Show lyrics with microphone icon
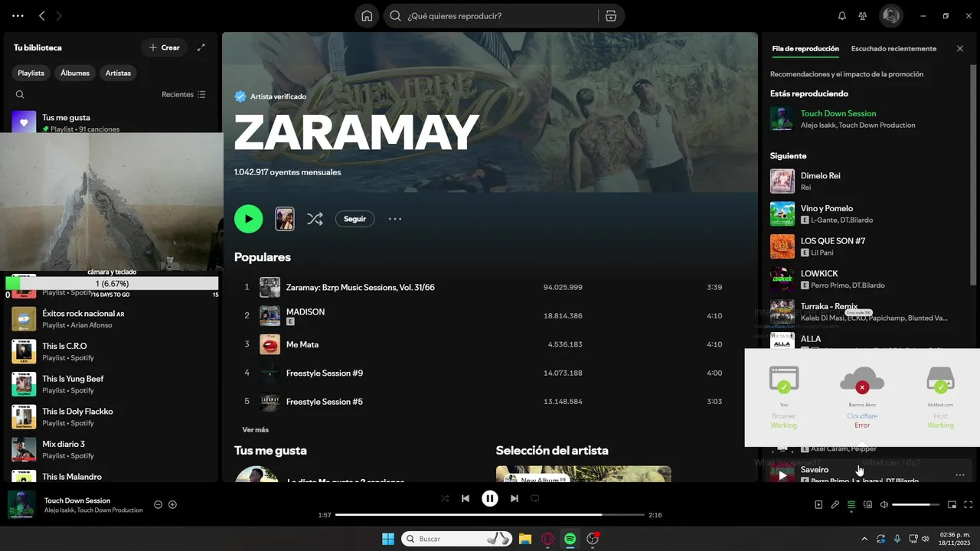Screen dimensions: 980x551 835,505
